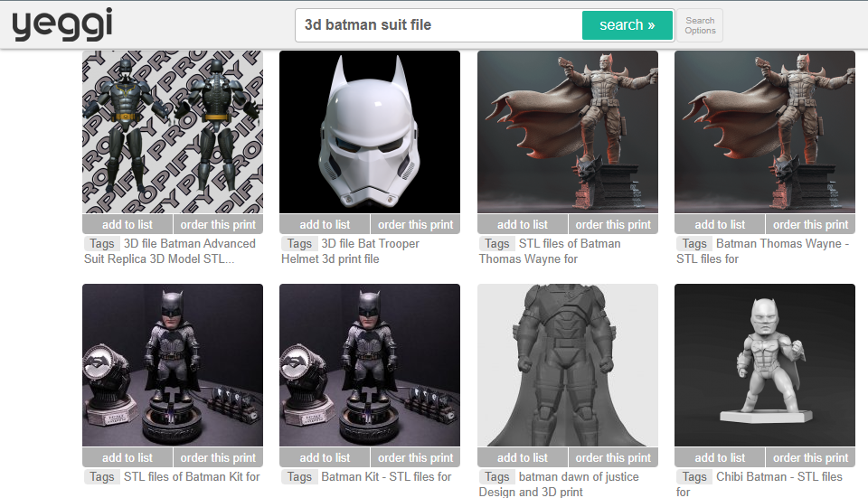Click Tags for 'STL files of Batman Kit'

click(102, 477)
